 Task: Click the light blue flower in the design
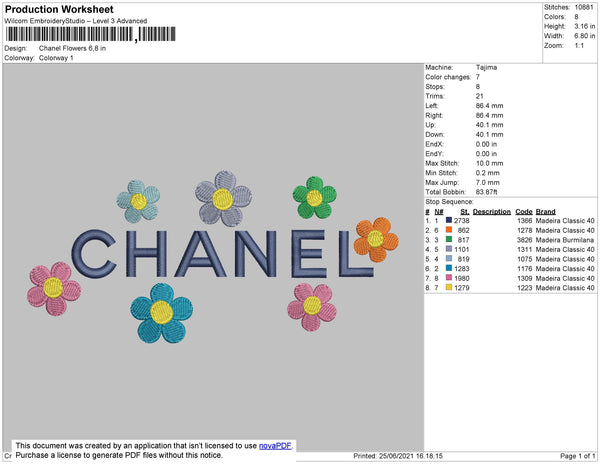139,201
